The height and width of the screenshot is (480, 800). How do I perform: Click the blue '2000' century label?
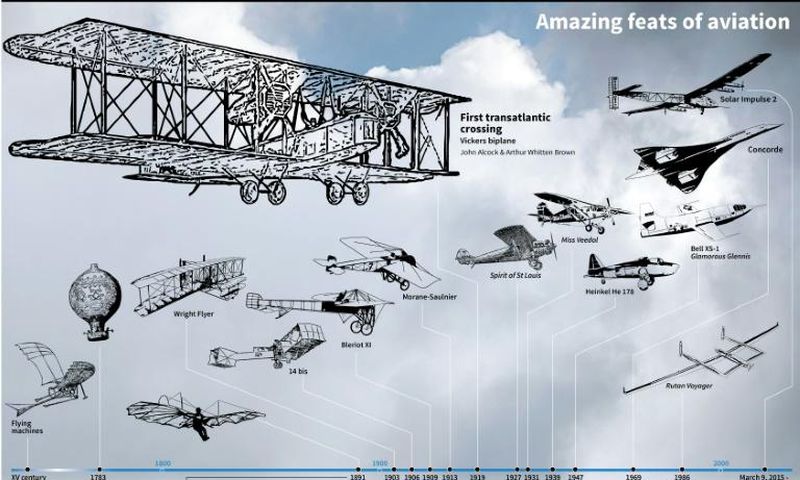721,464
